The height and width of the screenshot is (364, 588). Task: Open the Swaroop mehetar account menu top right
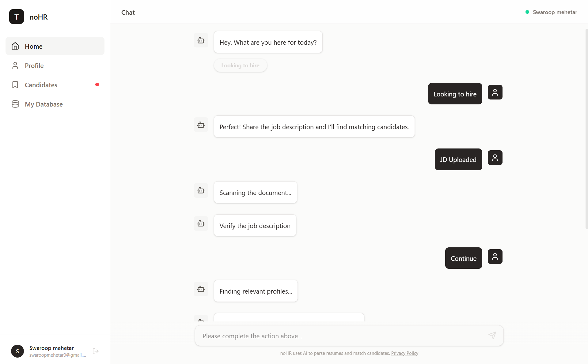555,12
